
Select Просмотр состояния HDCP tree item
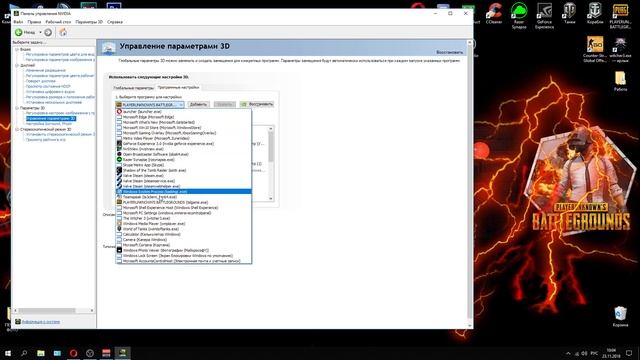(x=48, y=87)
